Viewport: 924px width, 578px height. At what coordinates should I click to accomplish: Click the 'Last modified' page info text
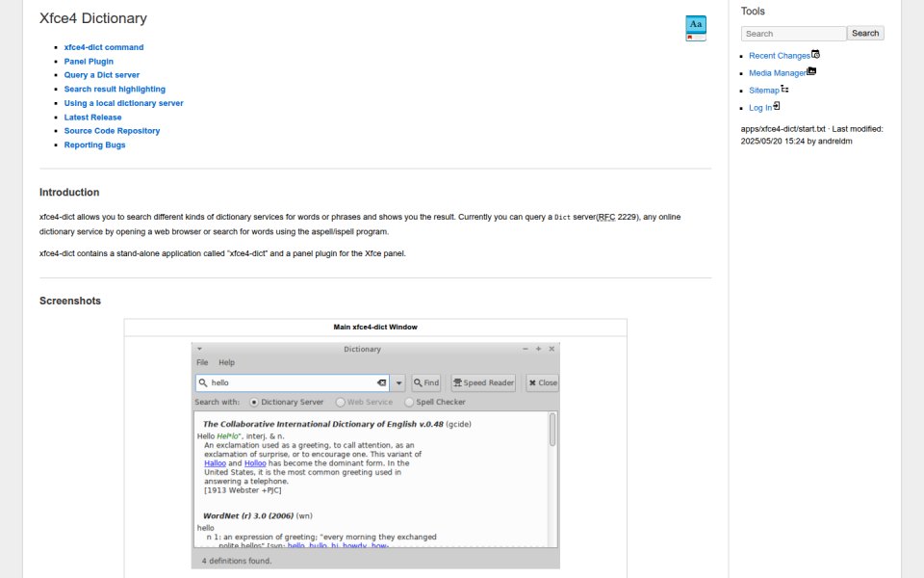tap(812, 135)
